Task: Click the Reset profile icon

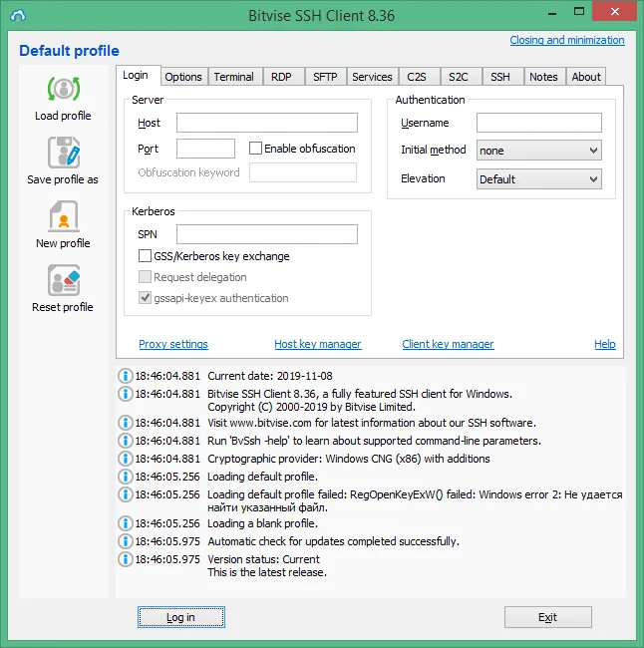Action: tap(64, 280)
